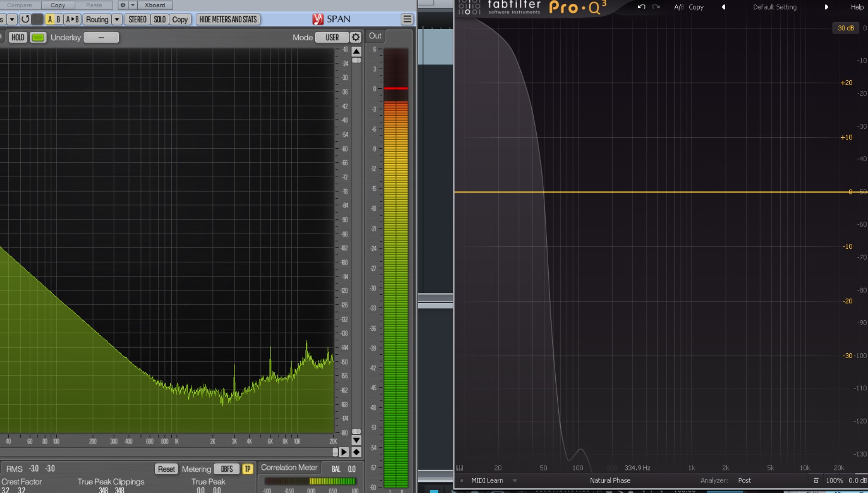Screen dimensions: 868x493
Task: Select the Out meter tab
Action: click(375, 36)
